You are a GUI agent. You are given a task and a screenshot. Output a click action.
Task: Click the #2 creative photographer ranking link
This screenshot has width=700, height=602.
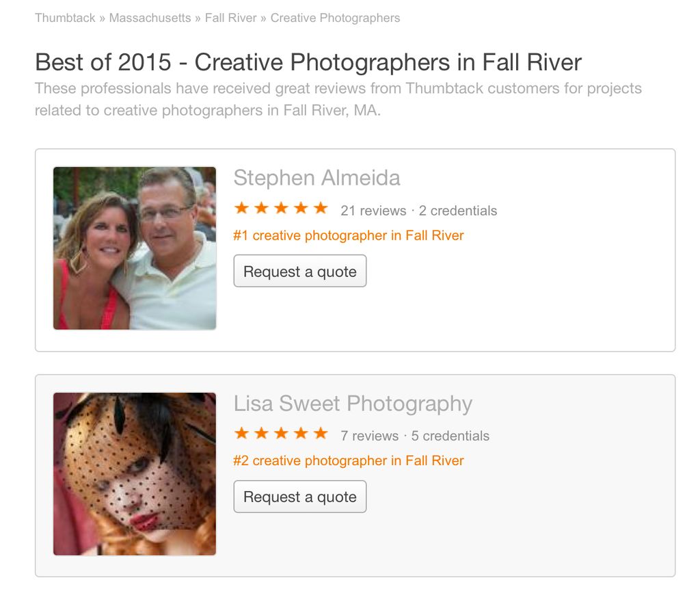pyautogui.click(x=349, y=460)
